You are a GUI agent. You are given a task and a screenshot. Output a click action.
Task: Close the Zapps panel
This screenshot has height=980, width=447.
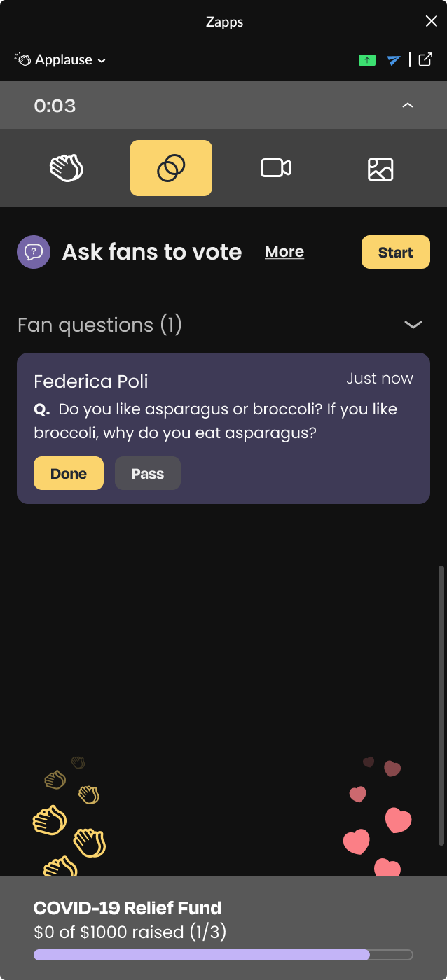pos(431,22)
